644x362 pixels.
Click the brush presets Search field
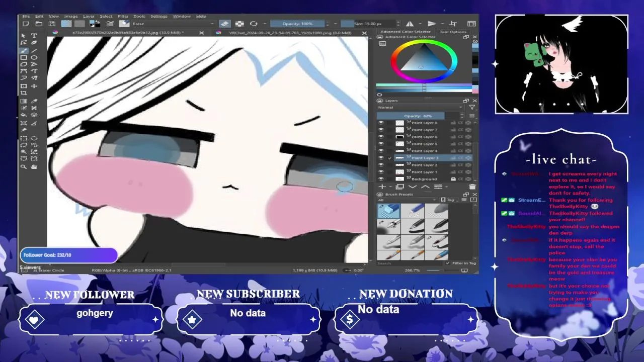coord(410,263)
